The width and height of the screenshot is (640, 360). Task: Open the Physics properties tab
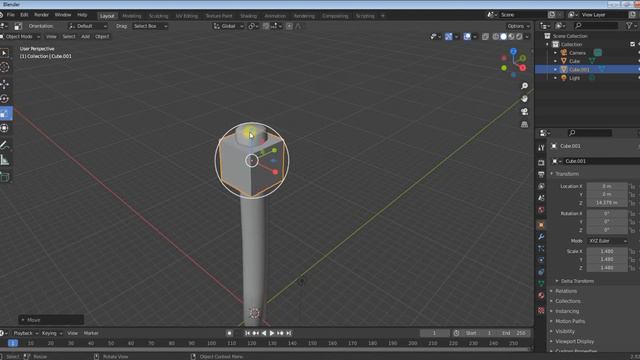541,260
